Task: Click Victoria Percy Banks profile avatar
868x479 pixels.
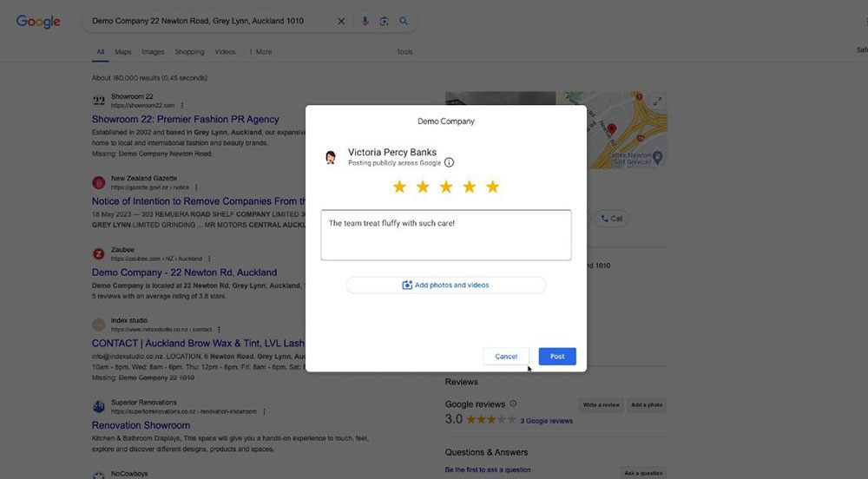Action: [331, 157]
